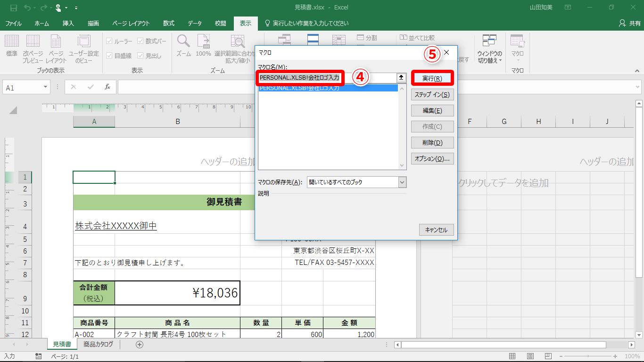Switch to the 校閲 ribbon tab
Image resolution: width=644 pixels, height=362 pixels.
click(x=221, y=23)
